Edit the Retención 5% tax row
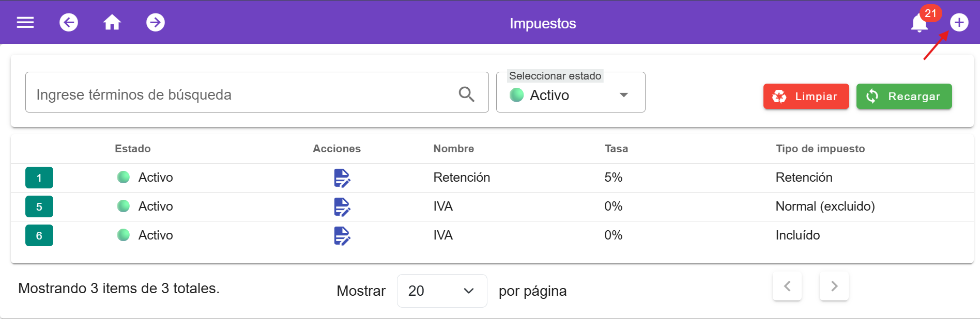The width and height of the screenshot is (980, 319). [342, 178]
